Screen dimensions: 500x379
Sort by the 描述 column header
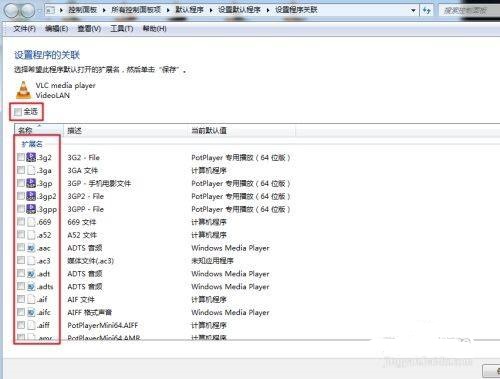pyautogui.click(x=126, y=130)
